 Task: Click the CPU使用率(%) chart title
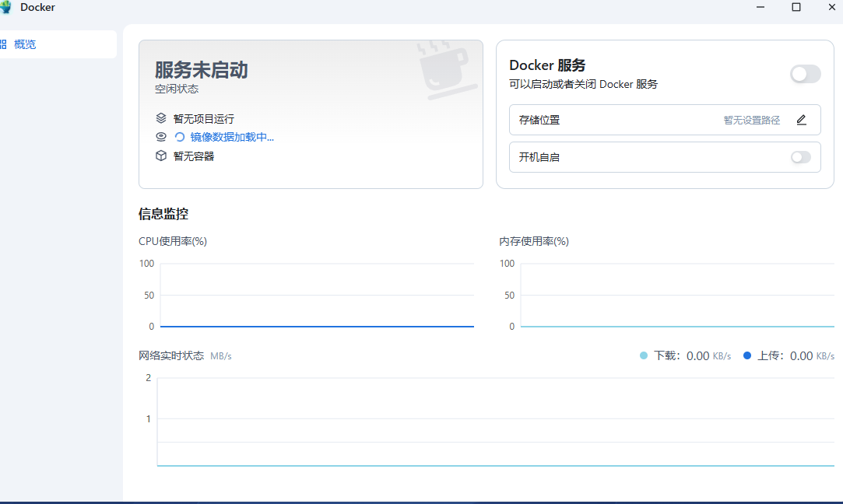[x=173, y=241]
